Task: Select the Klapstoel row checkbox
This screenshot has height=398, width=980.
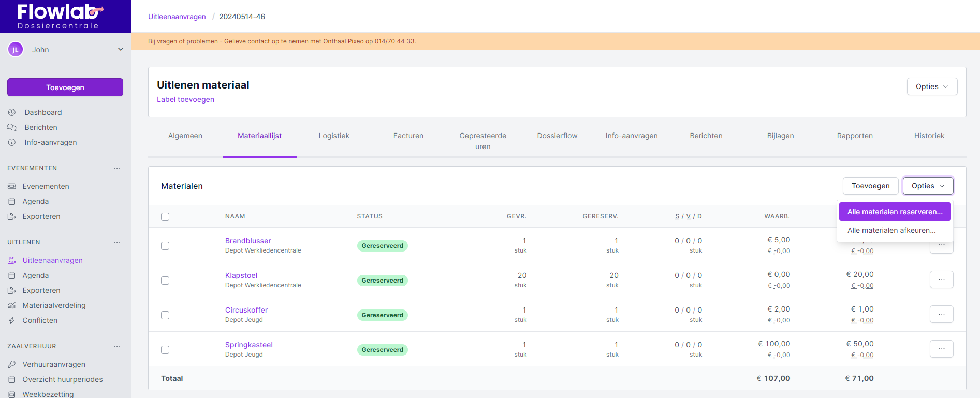Action: 165,281
